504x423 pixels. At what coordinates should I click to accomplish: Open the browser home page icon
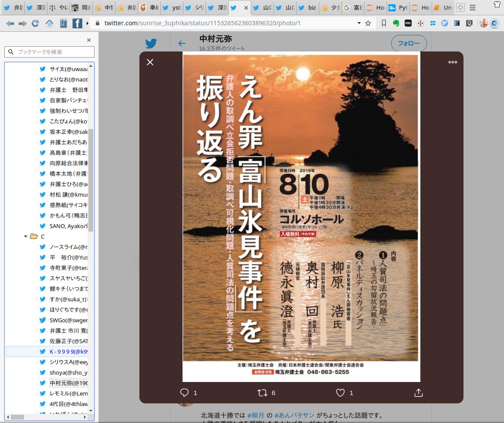(49, 23)
